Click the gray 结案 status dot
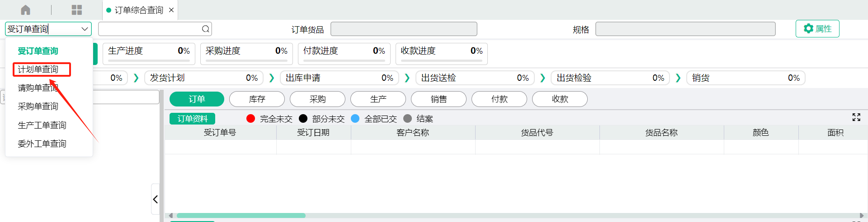Screen dimensions: 868x222 (x=408, y=118)
